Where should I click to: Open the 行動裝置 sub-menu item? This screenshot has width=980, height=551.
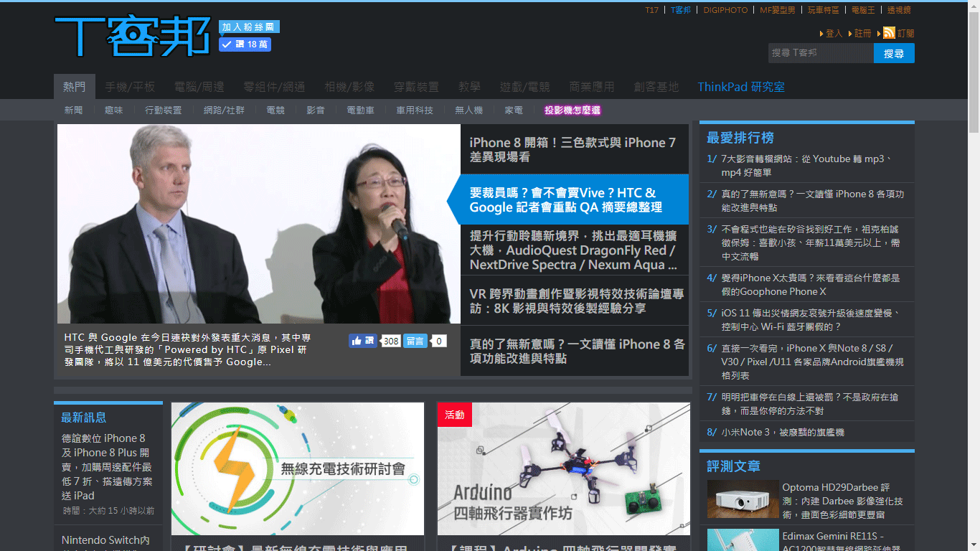click(x=164, y=110)
